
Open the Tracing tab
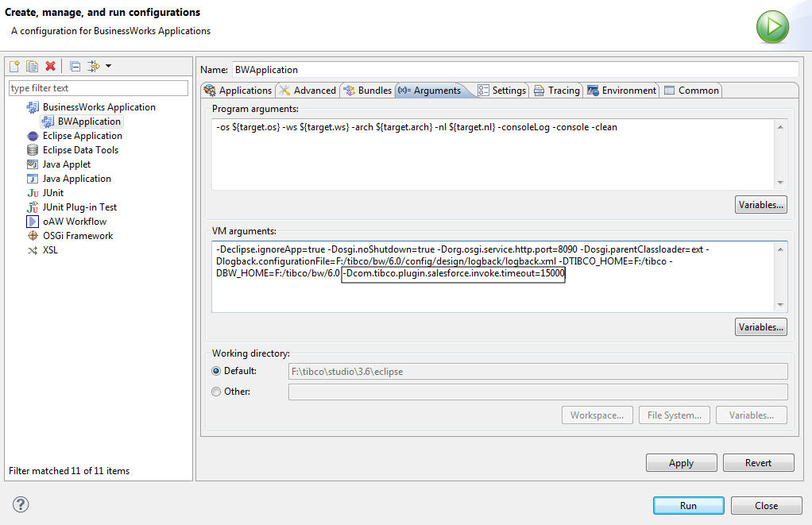coord(557,91)
